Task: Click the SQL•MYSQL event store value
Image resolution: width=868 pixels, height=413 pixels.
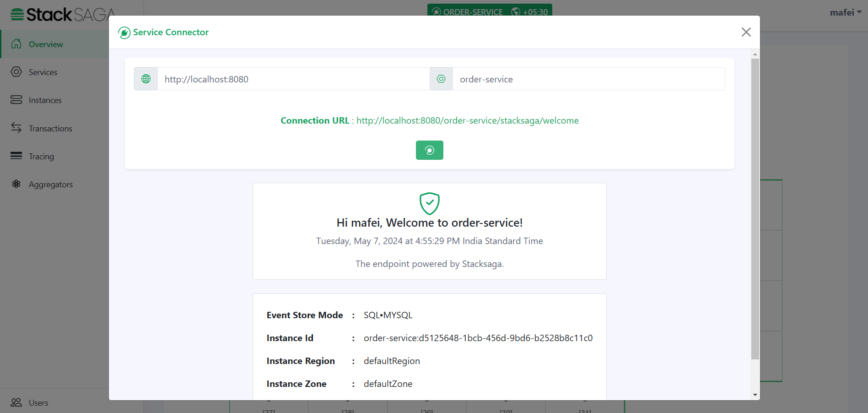Action: 388,315
